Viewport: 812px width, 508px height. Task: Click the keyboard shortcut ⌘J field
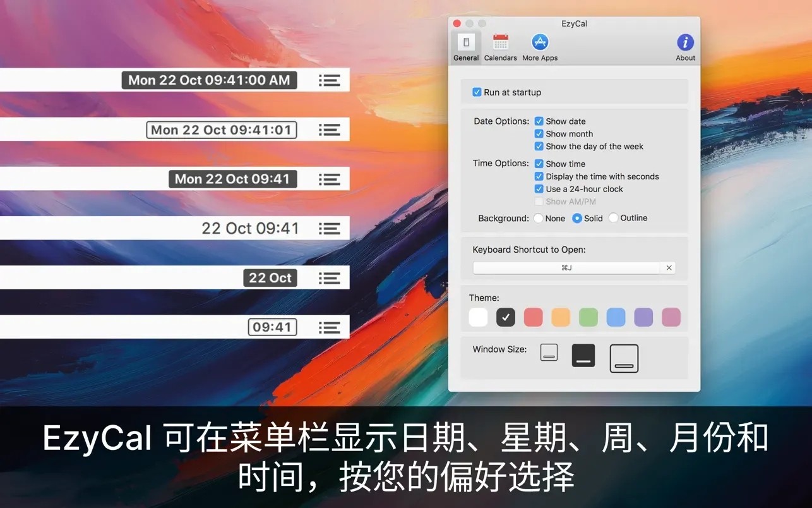coord(566,268)
